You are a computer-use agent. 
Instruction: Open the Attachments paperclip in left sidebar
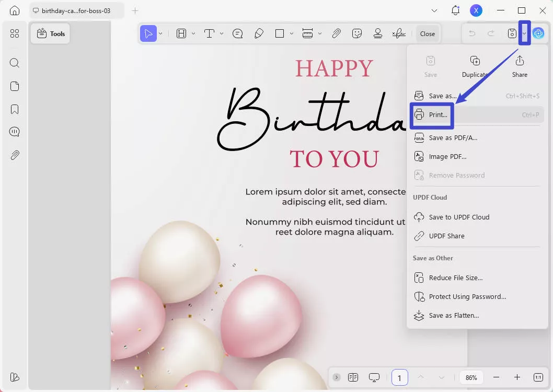pyautogui.click(x=15, y=155)
